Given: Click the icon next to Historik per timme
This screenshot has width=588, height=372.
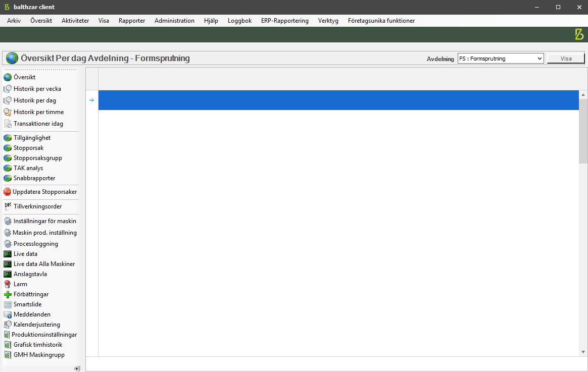Looking at the screenshot, I should [x=8, y=112].
